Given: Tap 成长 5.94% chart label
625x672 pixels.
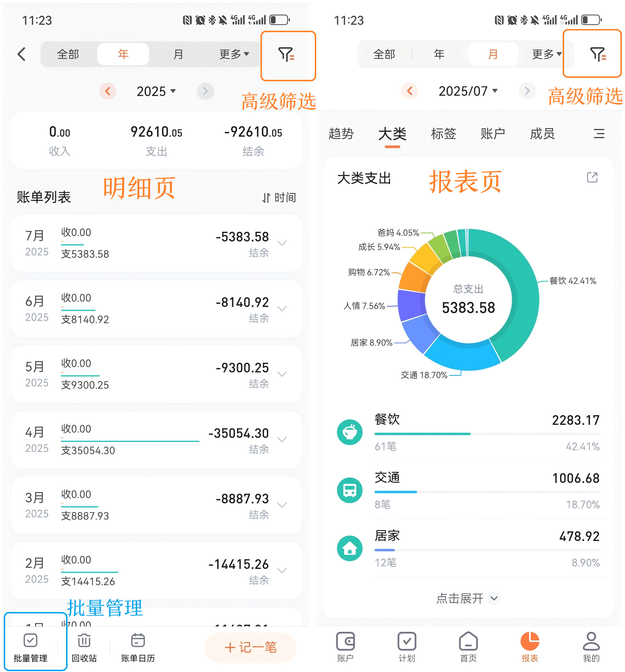Looking at the screenshot, I should coord(379,247).
